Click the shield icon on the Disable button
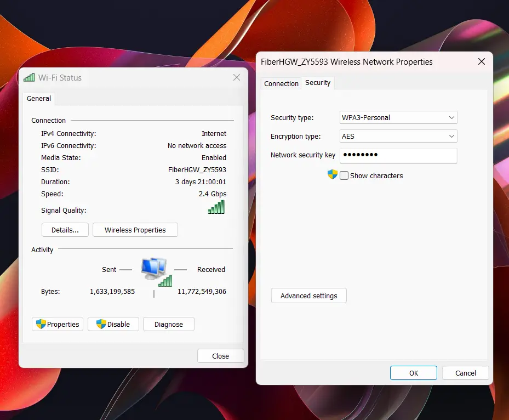This screenshot has height=420, width=509. click(101, 323)
